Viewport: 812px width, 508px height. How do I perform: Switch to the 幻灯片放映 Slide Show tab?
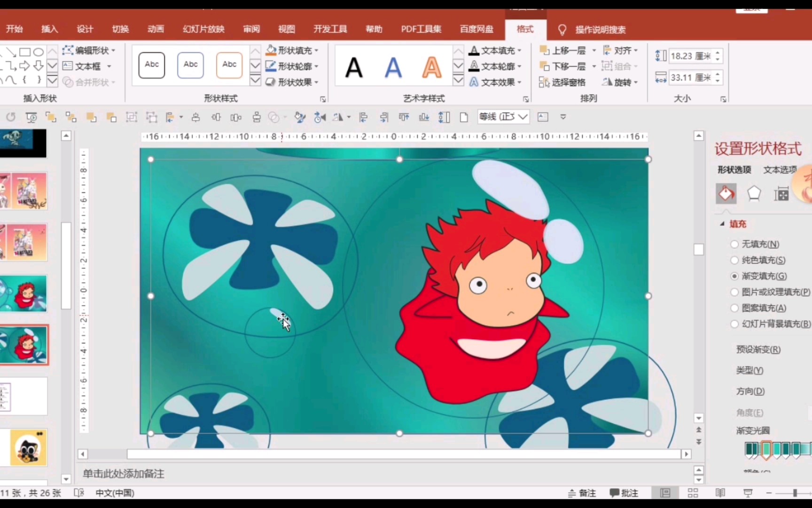[x=203, y=29]
